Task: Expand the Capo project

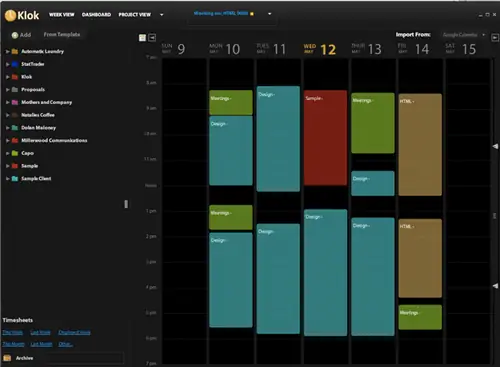Action: pyautogui.click(x=7, y=153)
